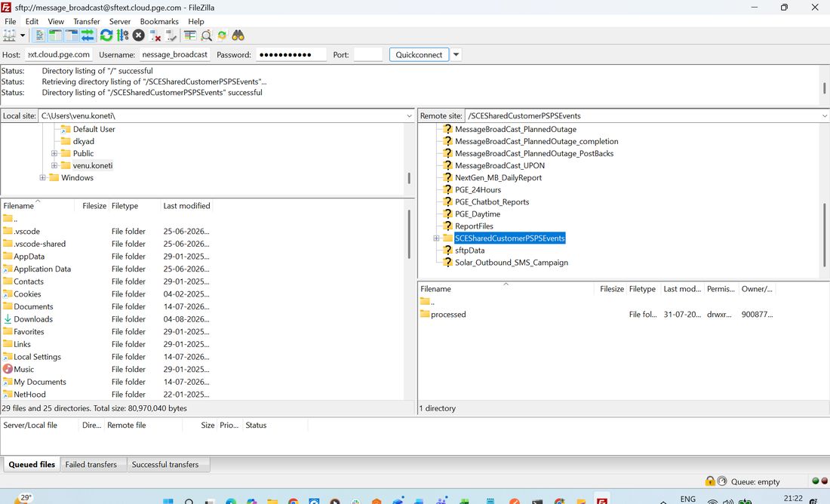Expand the Windows folder in local tree
The width and height of the screenshot is (830, 504).
pyautogui.click(x=42, y=177)
